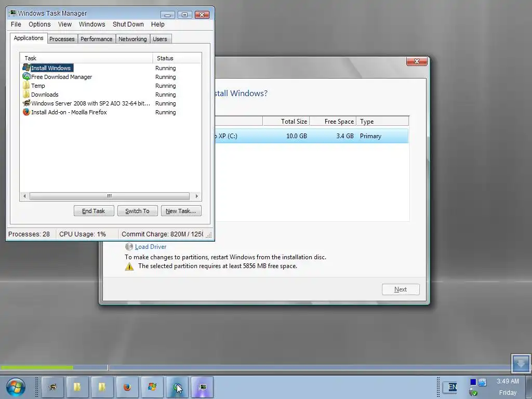
Task: Open the second yellow folder taskbar button
Action: [x=102, y=387]
